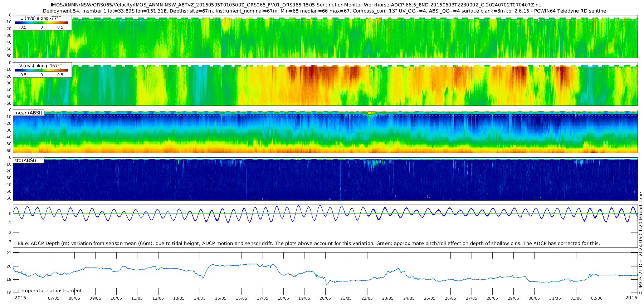Click the '-1' tick on the depth variation axis

[x=10, y=223]
